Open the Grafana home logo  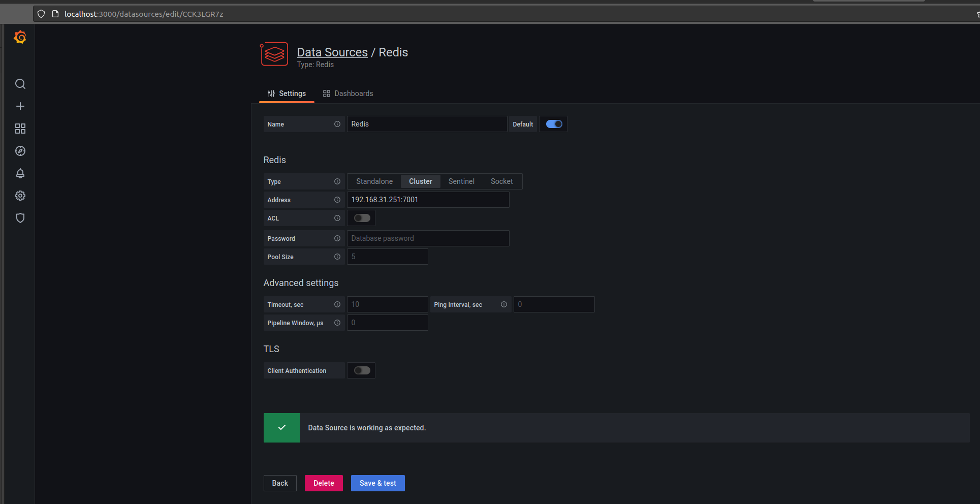click(20, 37)
